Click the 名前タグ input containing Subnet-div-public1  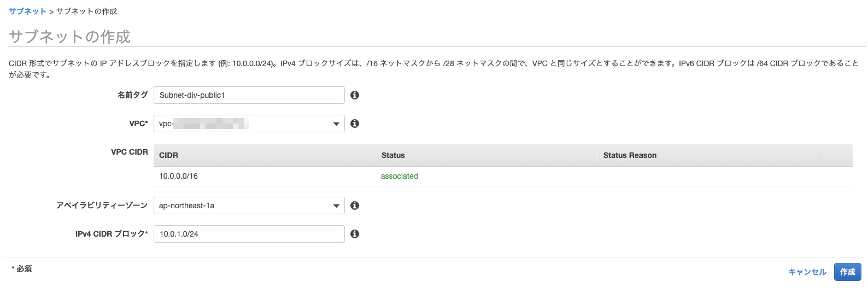point(249,95)
